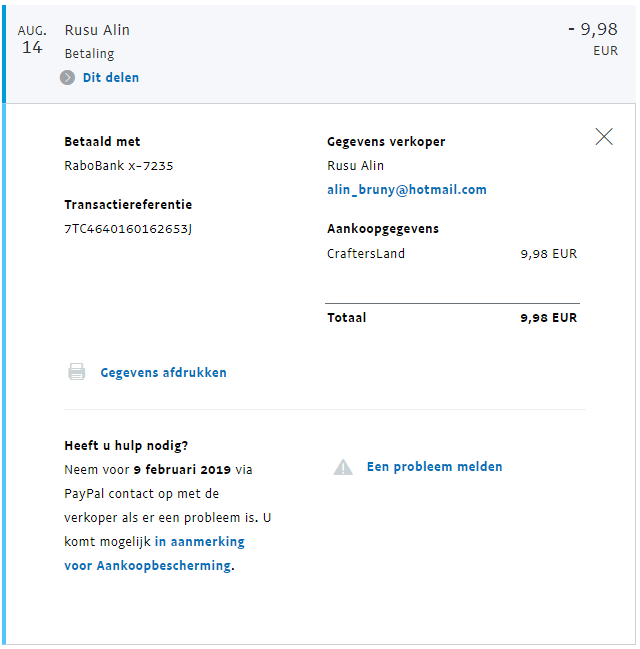The height and width of the screenshot is (649, 640).
Task: Click the AUG. 14 transaction date
Action: (x=32, y=40)
